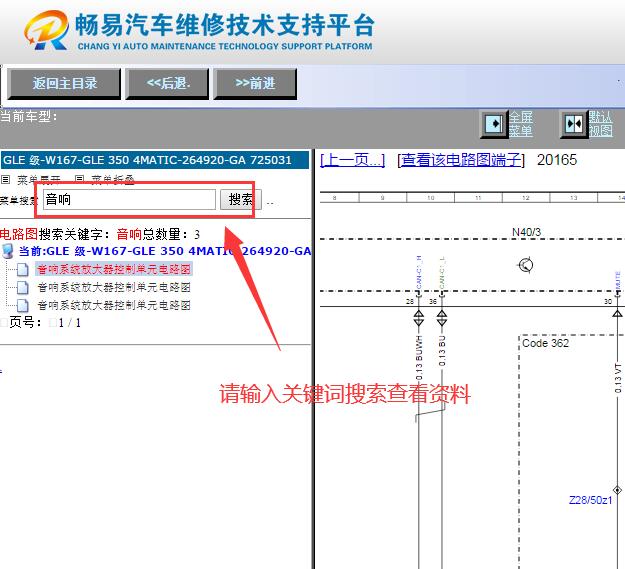The width and height of the screenshot is (625, 569).
Task: Go back with the <<后退 button
Action: pyautogui.click(x=167, y=84)
